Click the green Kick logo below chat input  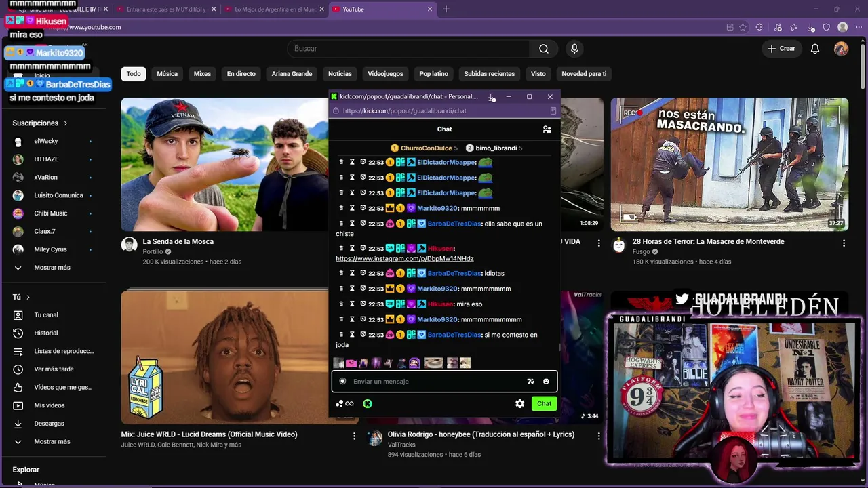click(367, 403)
